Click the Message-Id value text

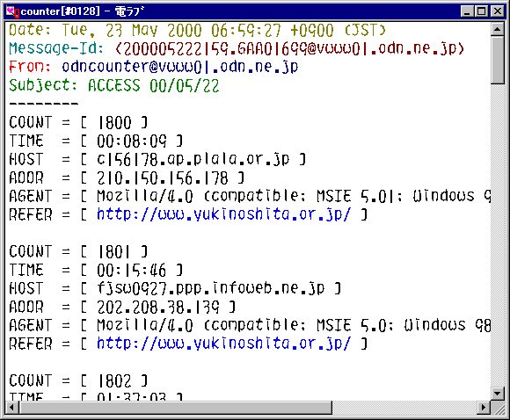289,48
